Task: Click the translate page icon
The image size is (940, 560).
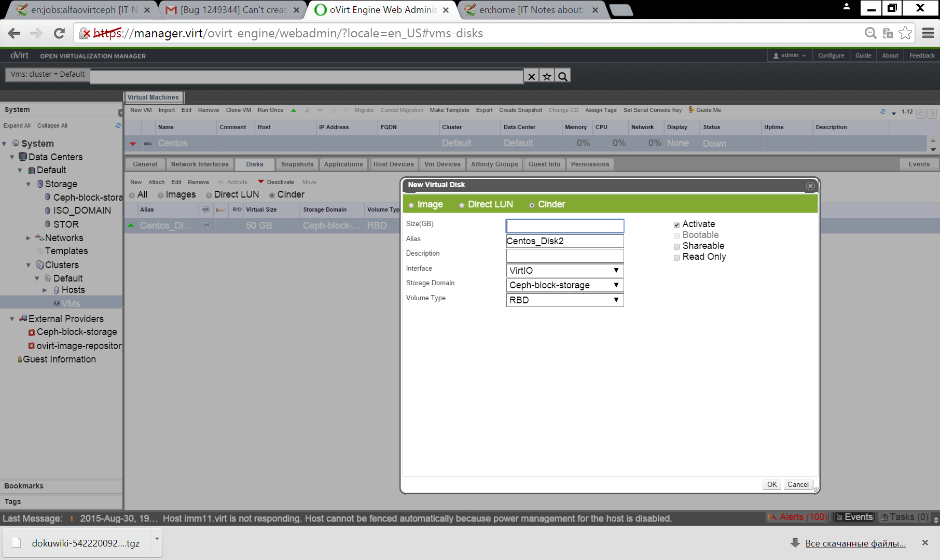Action: [x=888, y=33]
